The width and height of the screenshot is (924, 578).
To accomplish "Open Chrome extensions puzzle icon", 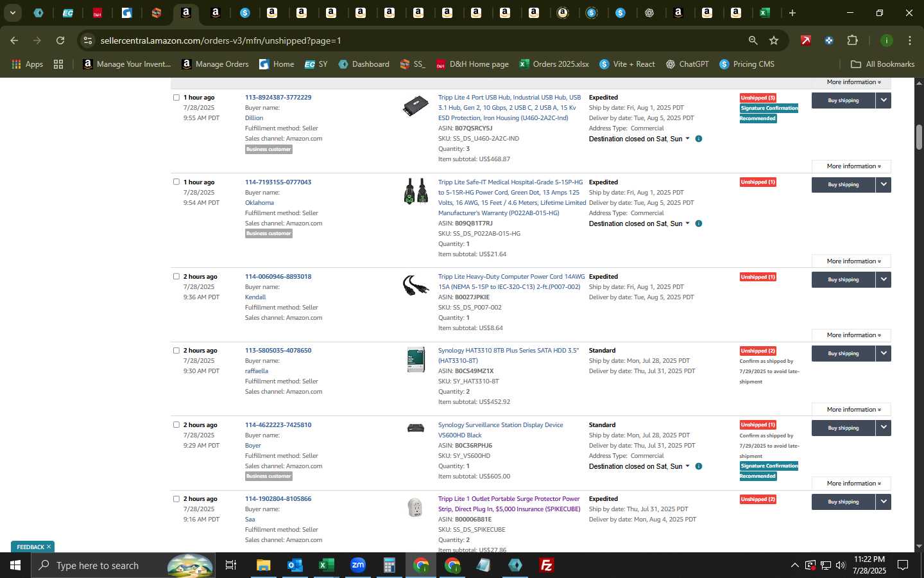I will tap(852, 40).
